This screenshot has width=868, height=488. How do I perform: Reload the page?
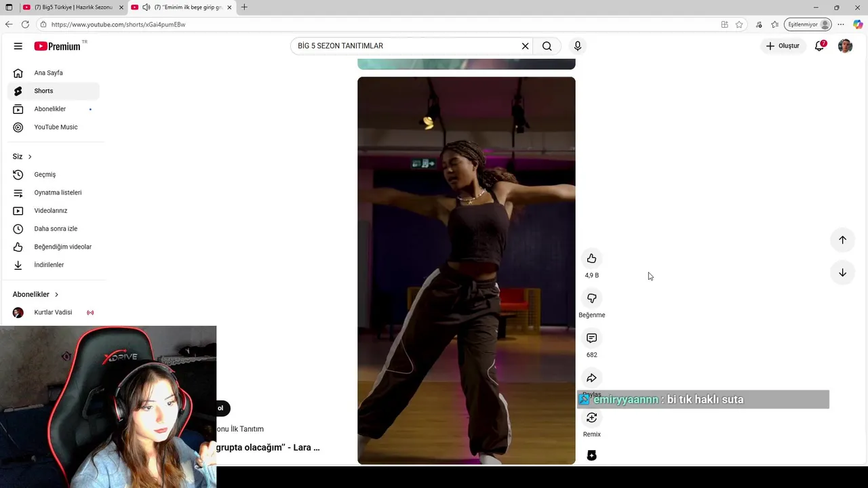(x=25, y=24)
